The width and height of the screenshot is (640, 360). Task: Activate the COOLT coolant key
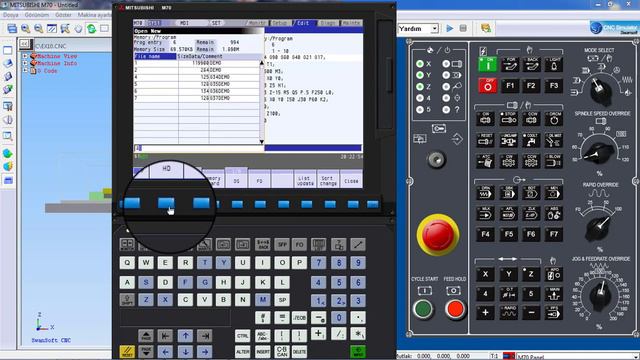coord(531,140)
